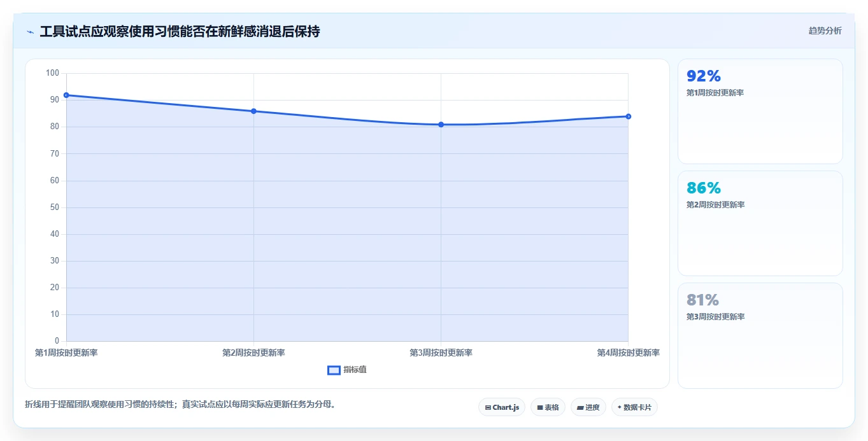Select the 数据卡片 tag chip

coord(634,407)
